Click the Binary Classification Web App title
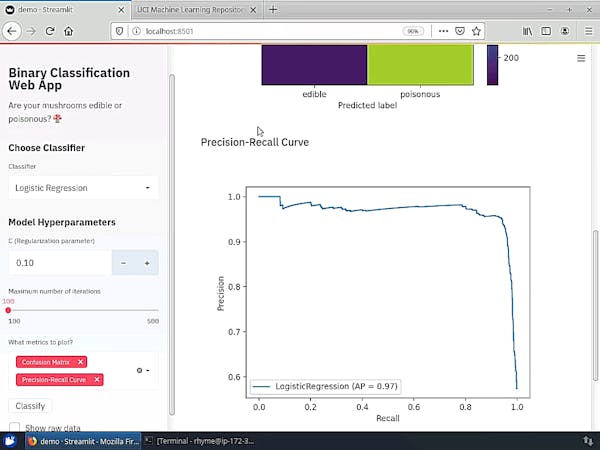This screenshot has height=450, width=600. tap(69, 79)
